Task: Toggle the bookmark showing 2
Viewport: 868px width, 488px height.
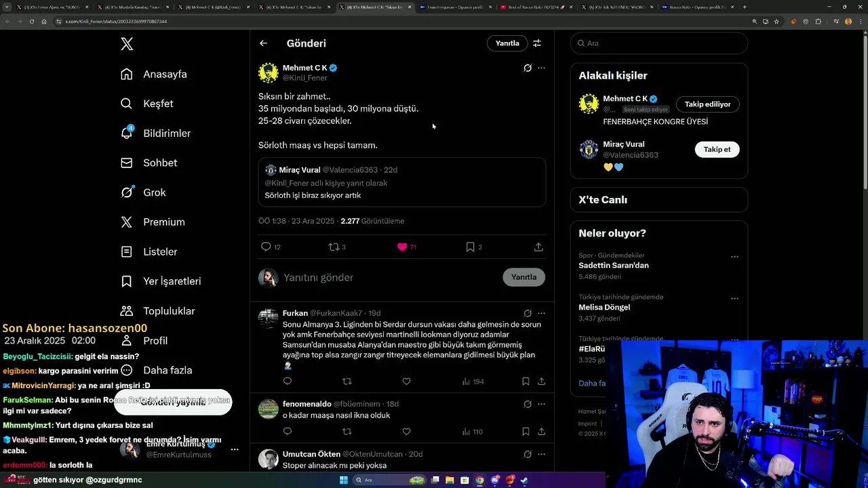Action: (470, 247)
